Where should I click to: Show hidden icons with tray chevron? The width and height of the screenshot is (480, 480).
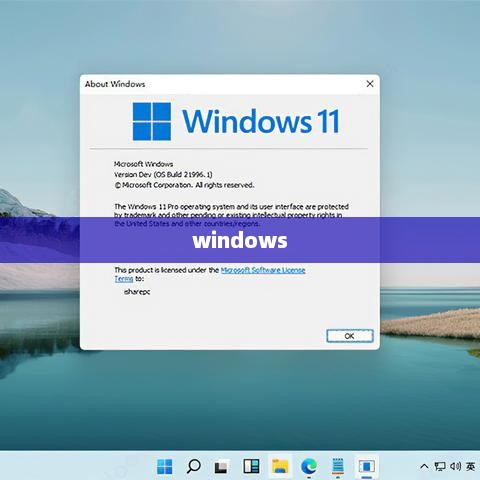424,466
